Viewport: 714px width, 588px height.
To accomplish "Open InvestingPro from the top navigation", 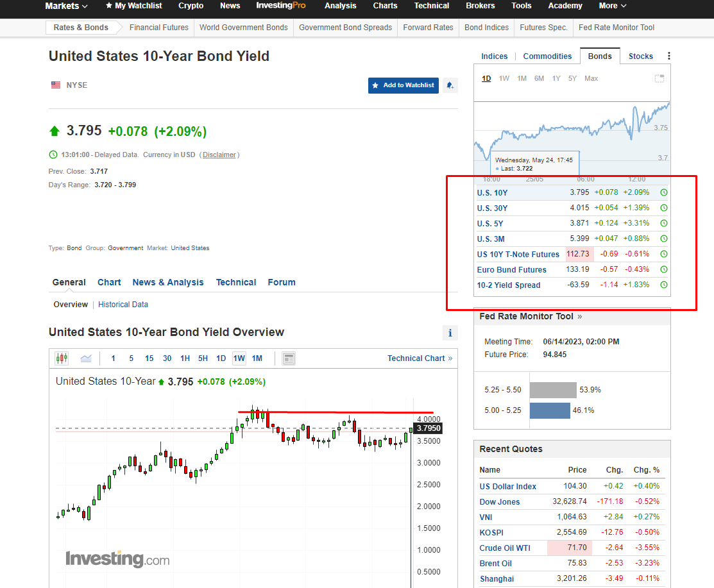I will click(x=281, y=6).
